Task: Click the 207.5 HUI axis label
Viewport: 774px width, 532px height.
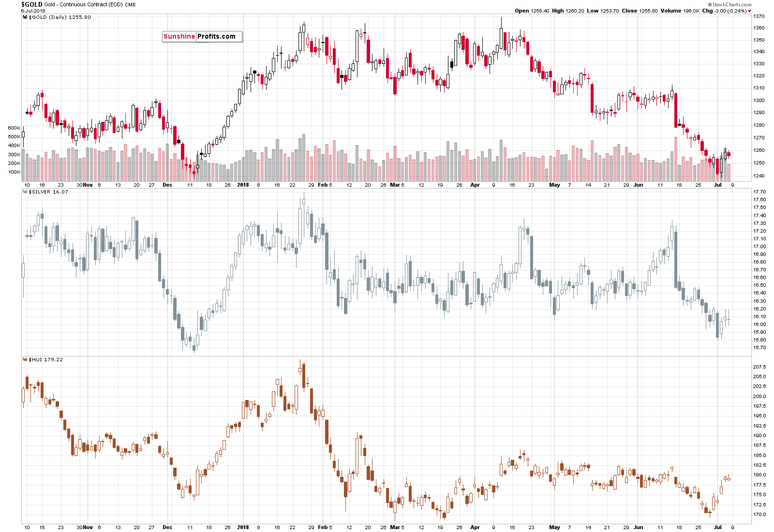Action: [759, 367]
